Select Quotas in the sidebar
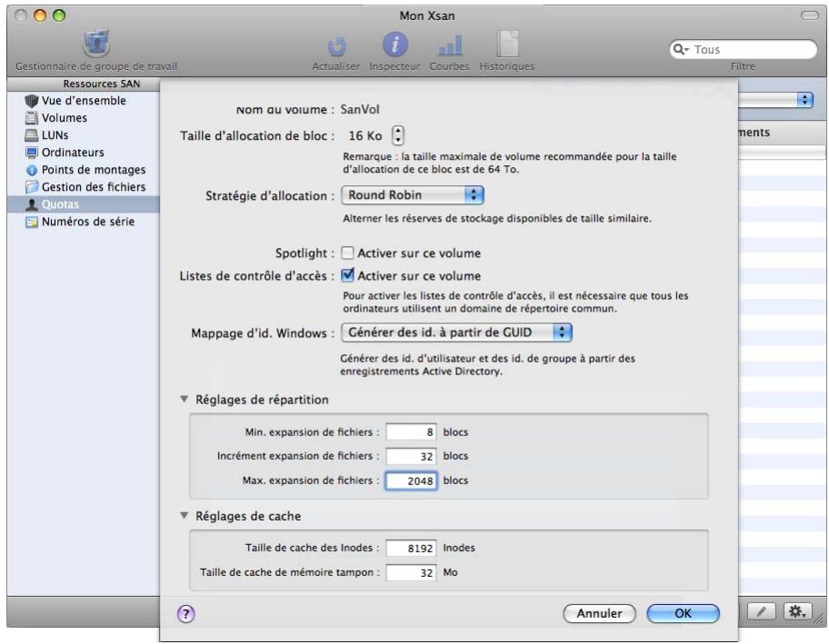Image resolution: width=829 pixels, height=644 pixels. click(x=83, y=204)
